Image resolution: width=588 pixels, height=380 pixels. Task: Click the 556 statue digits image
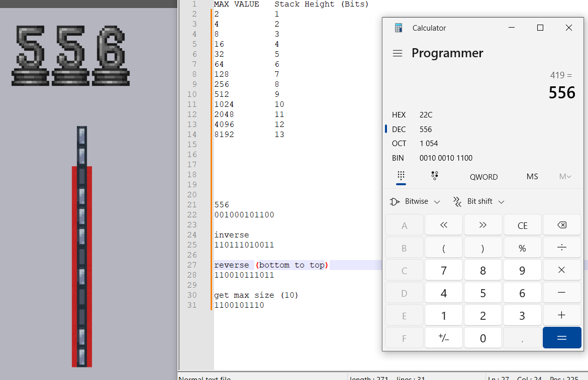point(70,55)
